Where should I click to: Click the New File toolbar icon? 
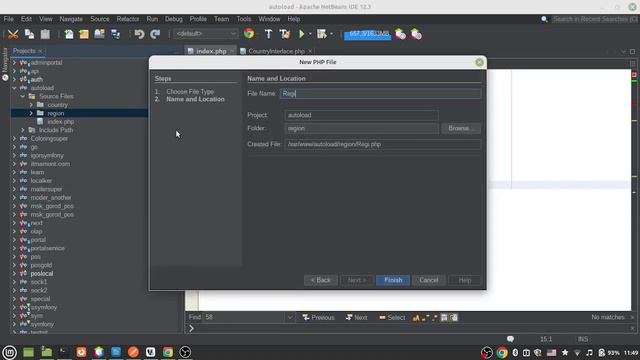(x=69, y=34)
